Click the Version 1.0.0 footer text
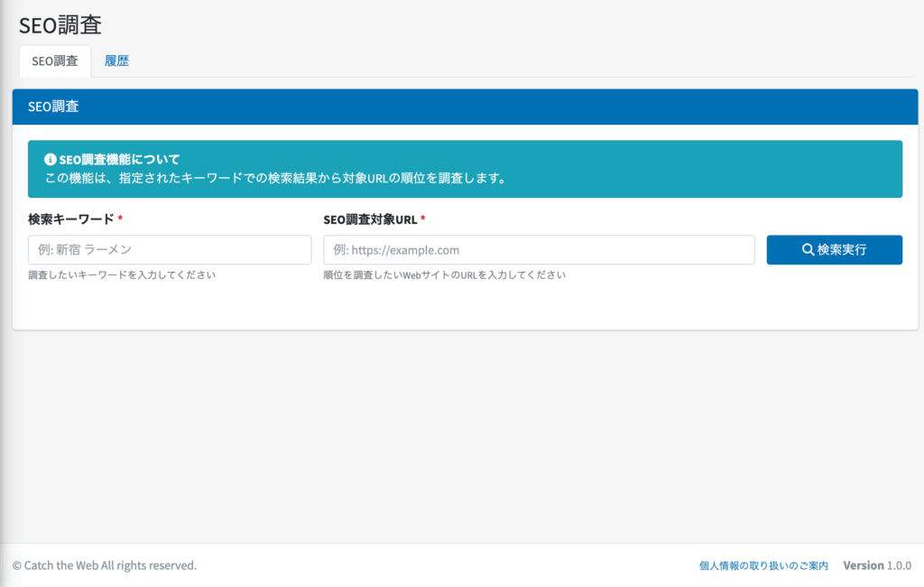Image resolution: width=924 pixels, height=587 pixels. pyautogui.click(x=877, y=565)
